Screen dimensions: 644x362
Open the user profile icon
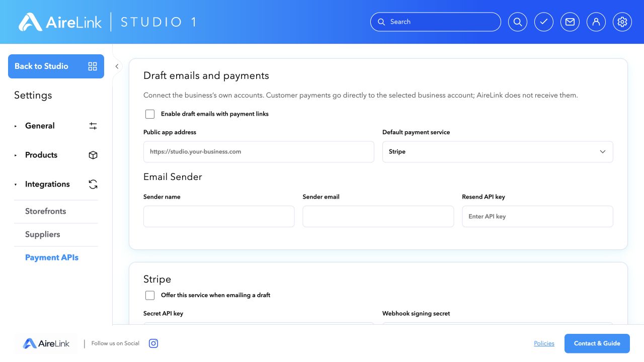596,22
